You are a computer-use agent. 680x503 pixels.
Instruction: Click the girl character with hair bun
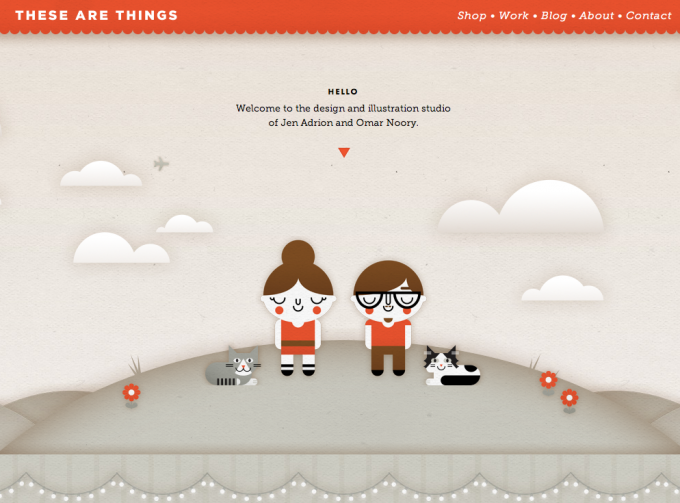click(298, 308)
